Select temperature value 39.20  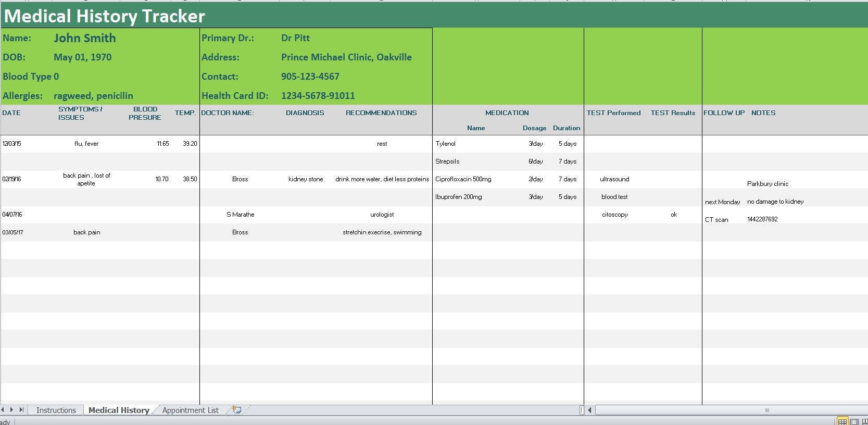pos(190,144)
